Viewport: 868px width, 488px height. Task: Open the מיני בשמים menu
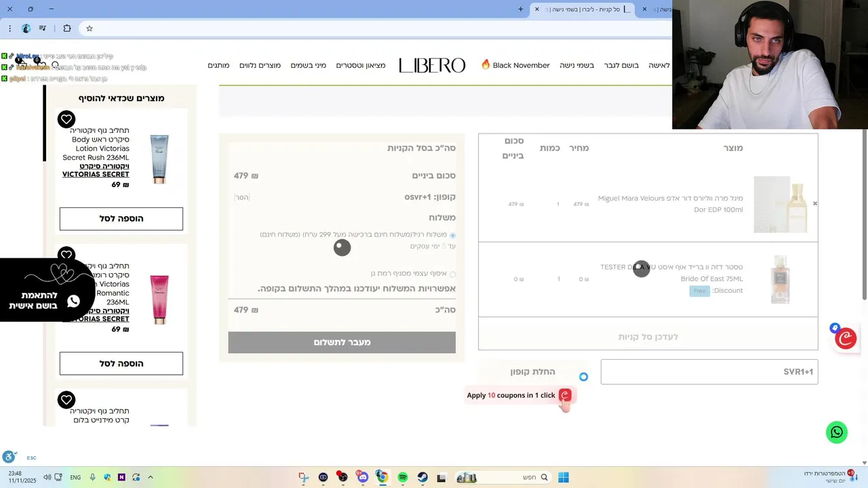pyautogui.click(x=309, y=65)
